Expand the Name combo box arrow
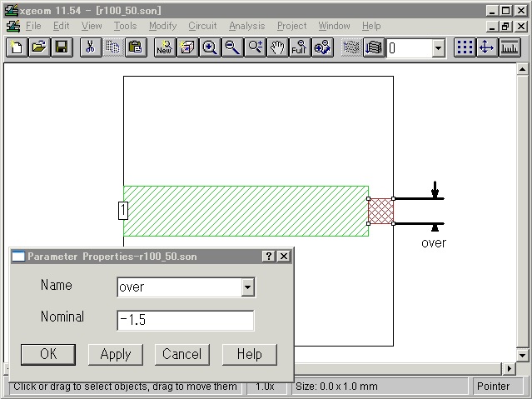Image resolution: width=532 pixels, height=399 pixels. [247, 287]
